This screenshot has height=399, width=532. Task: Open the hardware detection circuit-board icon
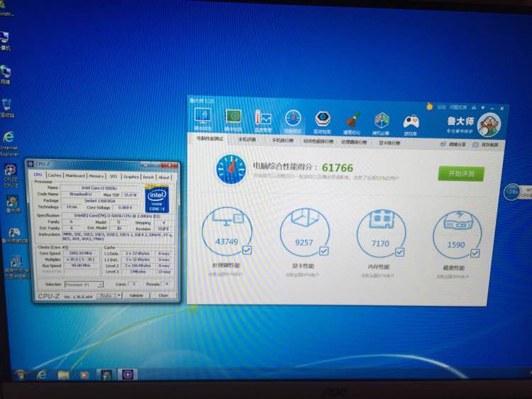click(x=234, y=118)
